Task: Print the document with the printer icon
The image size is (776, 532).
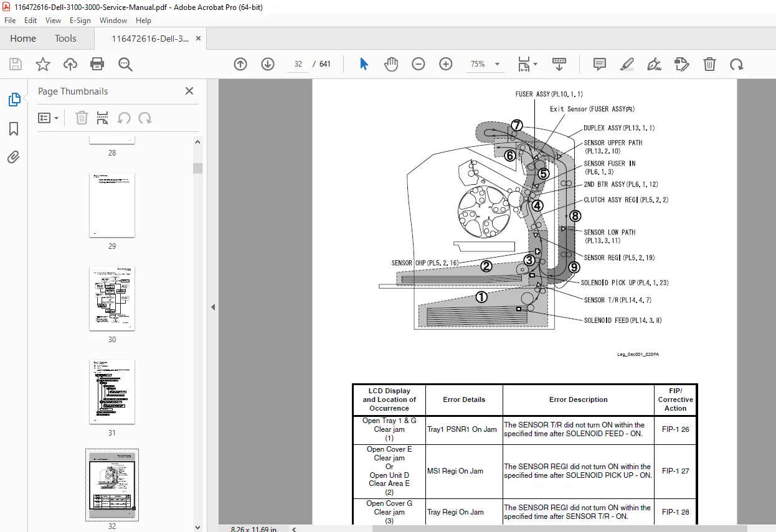Action: tap(97, 64)
